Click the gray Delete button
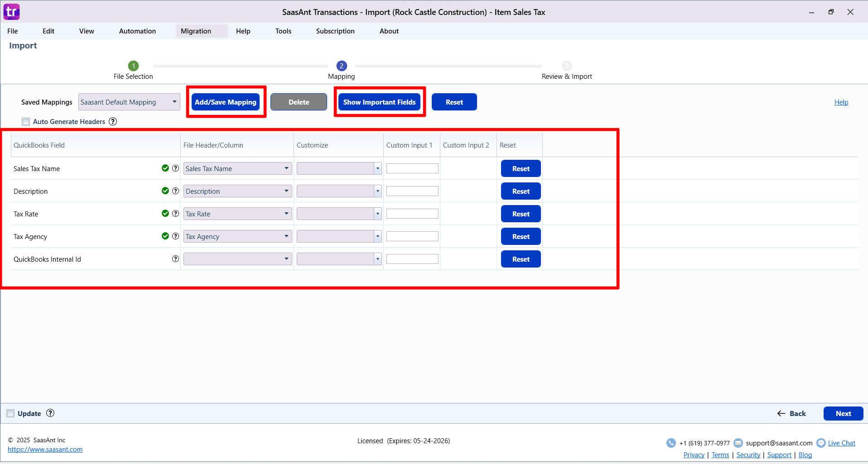This screenshot has width=868, height=464. (x=299, y=102)
